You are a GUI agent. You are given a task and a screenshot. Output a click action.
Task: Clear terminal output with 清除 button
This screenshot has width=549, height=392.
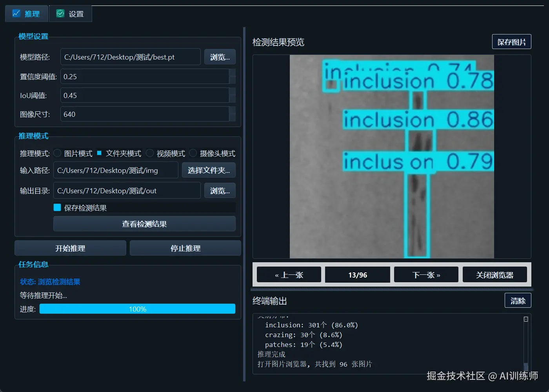(518, 300)
